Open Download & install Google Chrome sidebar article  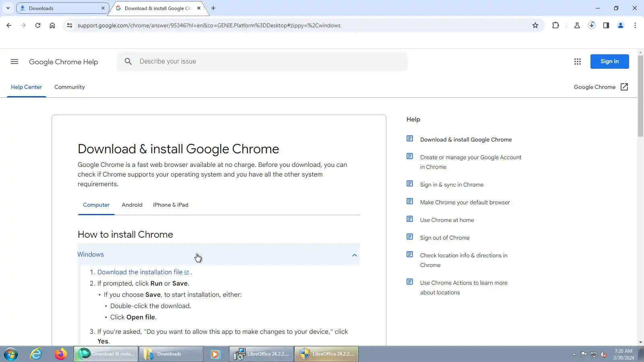tap(466, 140)
